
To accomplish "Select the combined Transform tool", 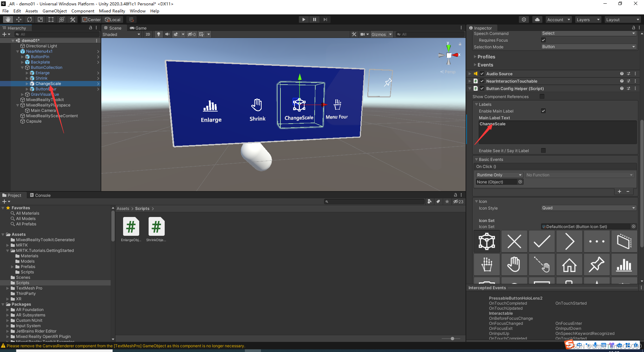I will (62, 19).
